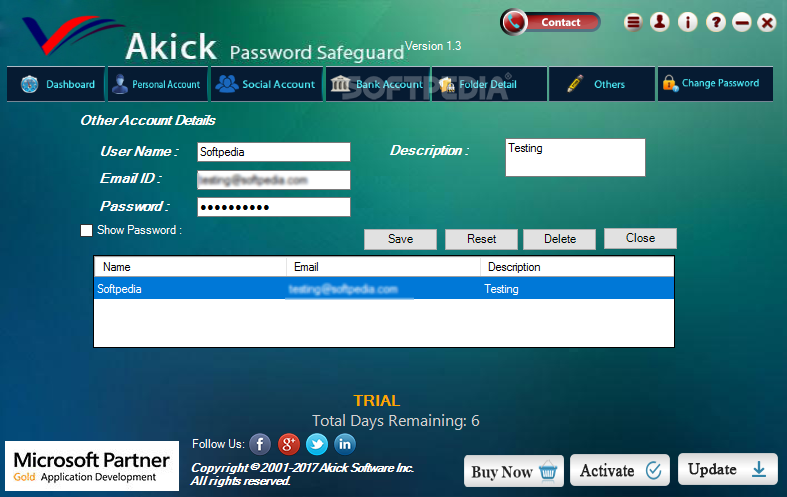The width and height of the screenshot is (787, 497).
Task: Open the Folder Detail tab
Action: 489,84
